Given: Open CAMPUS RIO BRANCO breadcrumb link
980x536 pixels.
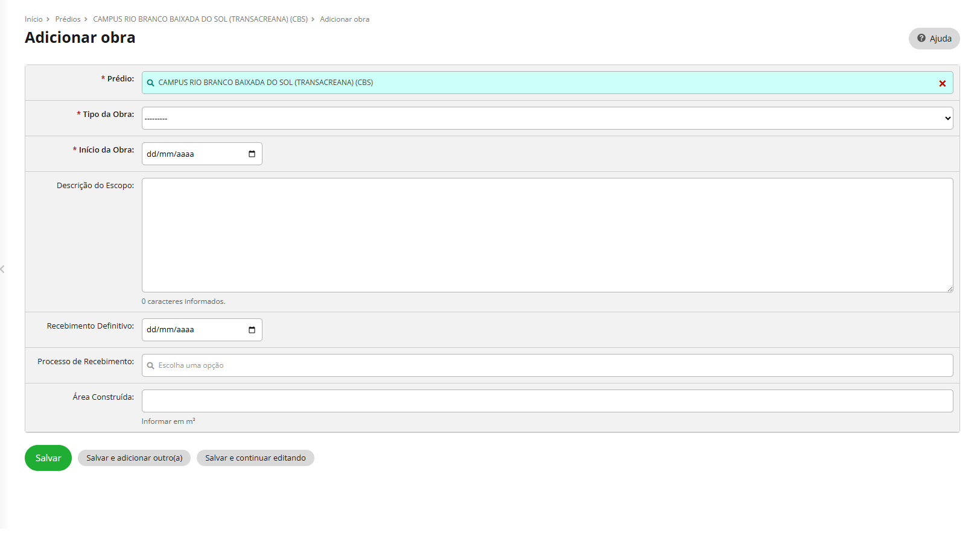Looking at the screenshot, I should [x=200, y=19].
